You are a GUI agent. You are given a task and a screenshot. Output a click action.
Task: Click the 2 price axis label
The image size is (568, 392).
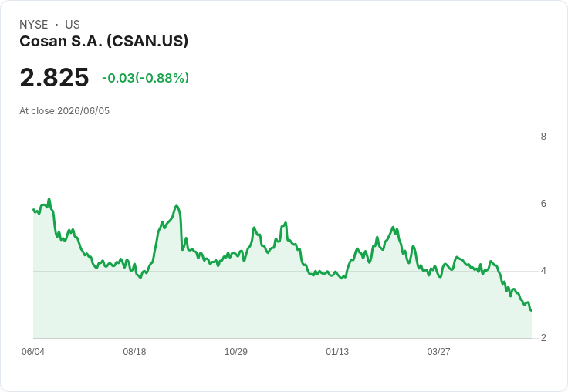pyautogui.click(x=543, y=338)
